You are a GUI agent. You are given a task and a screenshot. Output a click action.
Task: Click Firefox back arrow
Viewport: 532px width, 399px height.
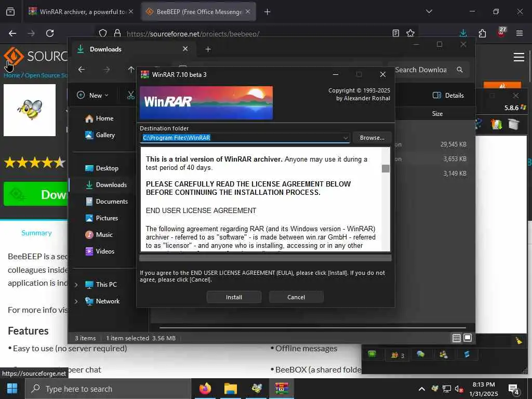point(12,33)
